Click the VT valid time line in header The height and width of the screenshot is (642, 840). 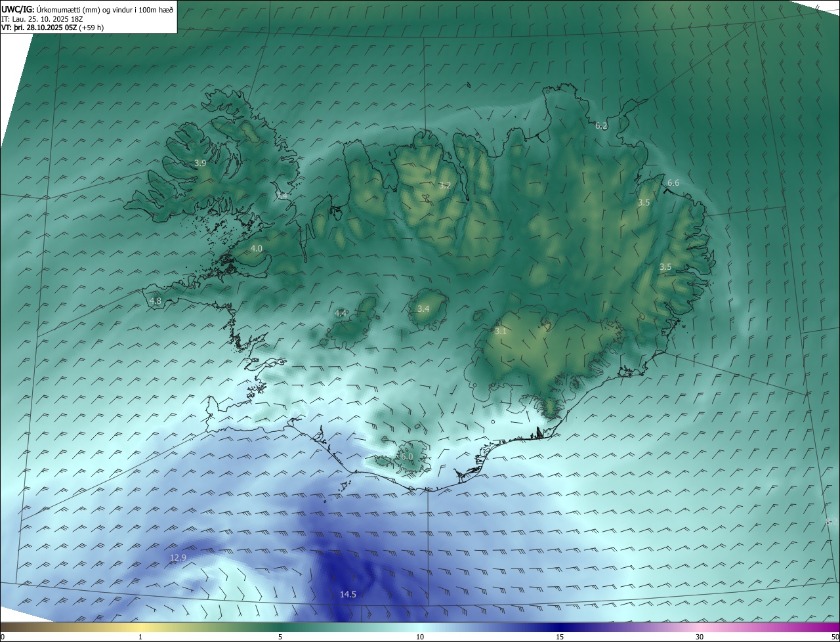tap(52, 28)
